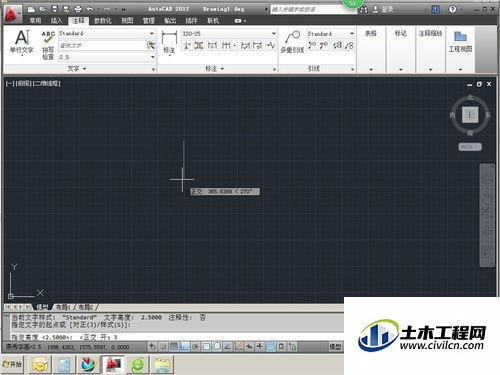This screenshot has height=375, width=500.
Task: Click the Model (模型) button in status bar
Action: [x=335, y=347]
